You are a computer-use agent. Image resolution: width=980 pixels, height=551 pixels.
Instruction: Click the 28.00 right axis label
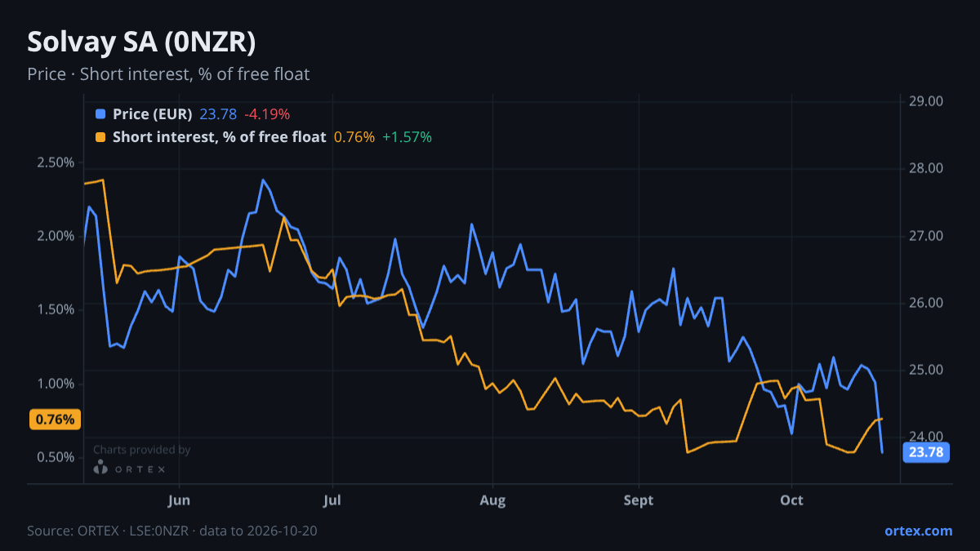click(x=925, y=169)
